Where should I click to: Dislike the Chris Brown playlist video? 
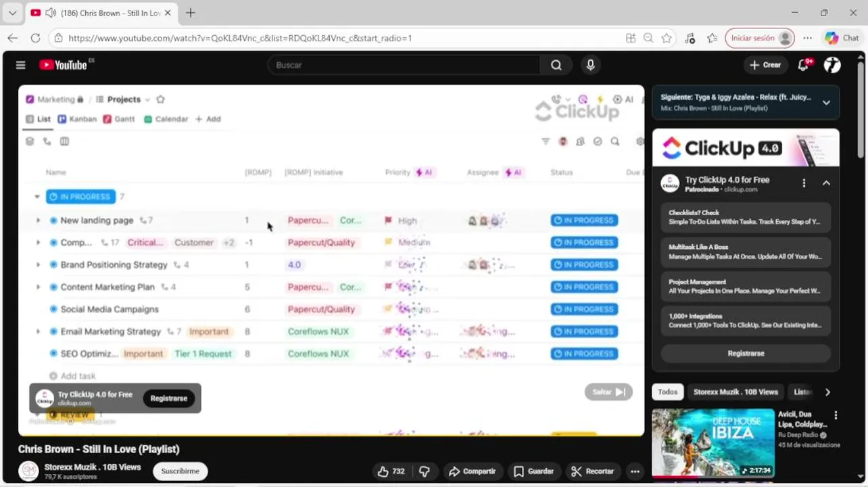425,471
